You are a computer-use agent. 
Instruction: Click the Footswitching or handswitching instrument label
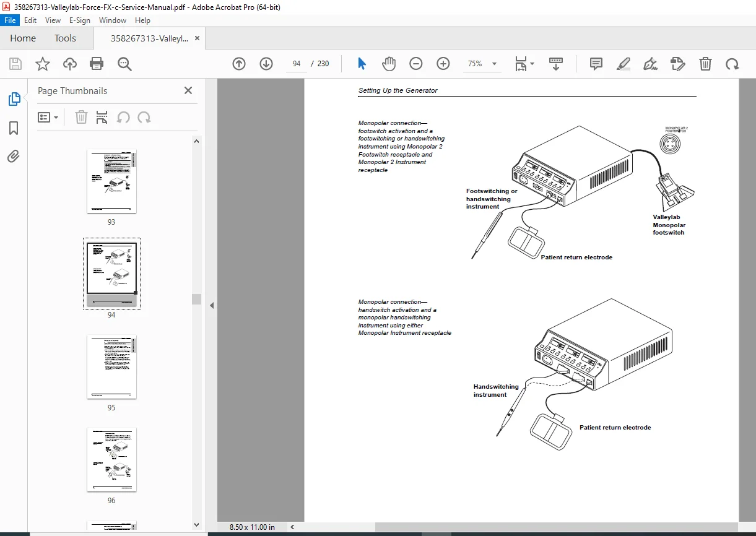[492, 199]
